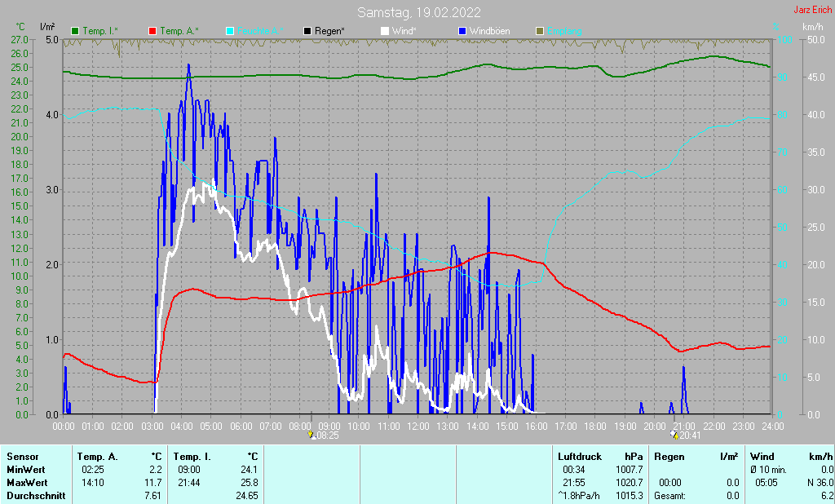Viewport: 835px width, 504px height.
Task: Click the cyan Feuchte A. legend swatch
Action: 230,31
